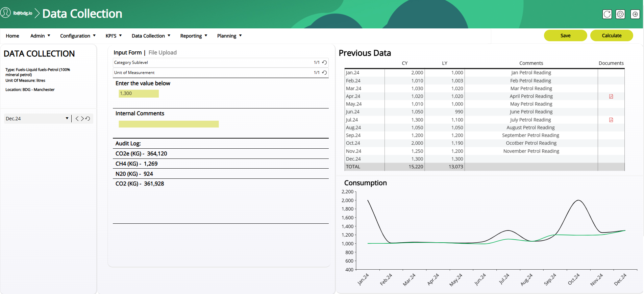Click the refresh icon in header

[607, 14]
